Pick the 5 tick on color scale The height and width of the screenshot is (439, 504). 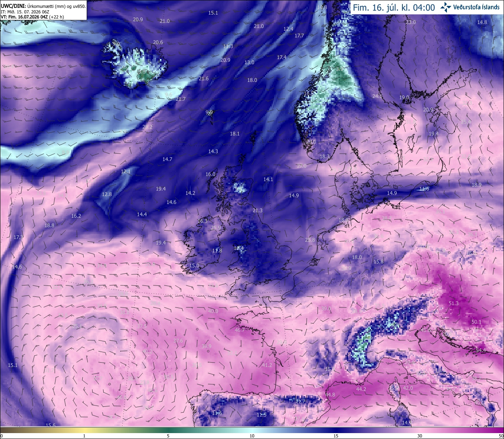(168, 436)
